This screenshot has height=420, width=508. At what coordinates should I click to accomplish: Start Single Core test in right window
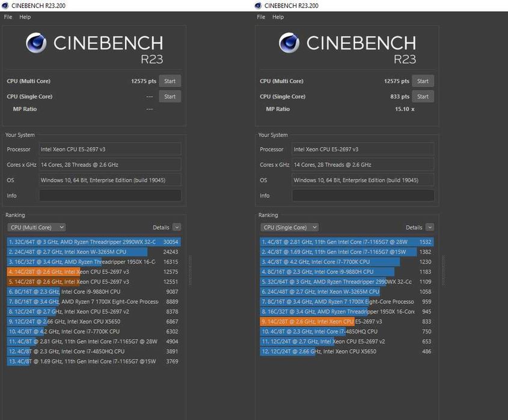coord(423,97)
